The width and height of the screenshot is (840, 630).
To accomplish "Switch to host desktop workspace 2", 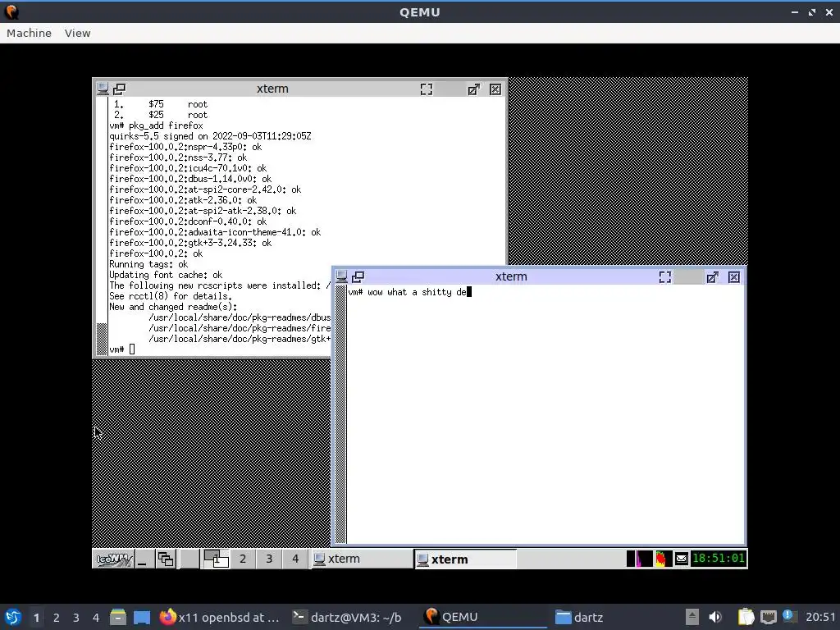I will [57, 617].
